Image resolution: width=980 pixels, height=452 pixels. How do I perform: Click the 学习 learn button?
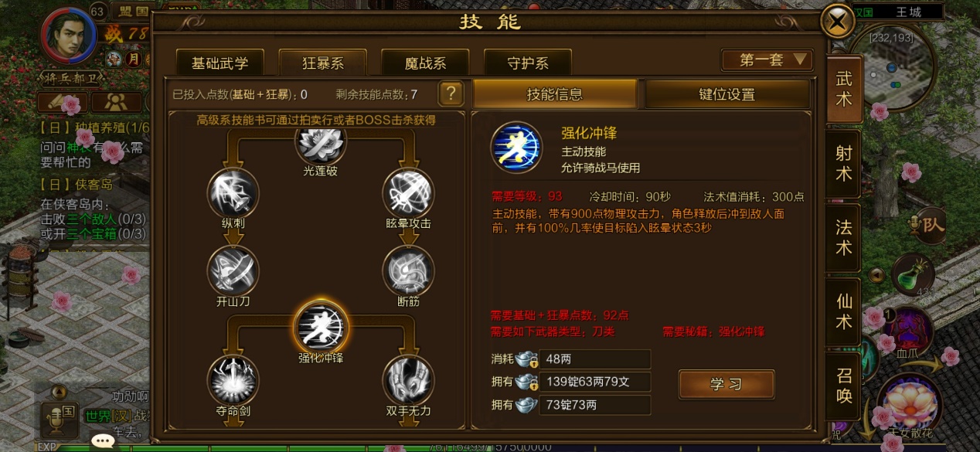(726, 385)
